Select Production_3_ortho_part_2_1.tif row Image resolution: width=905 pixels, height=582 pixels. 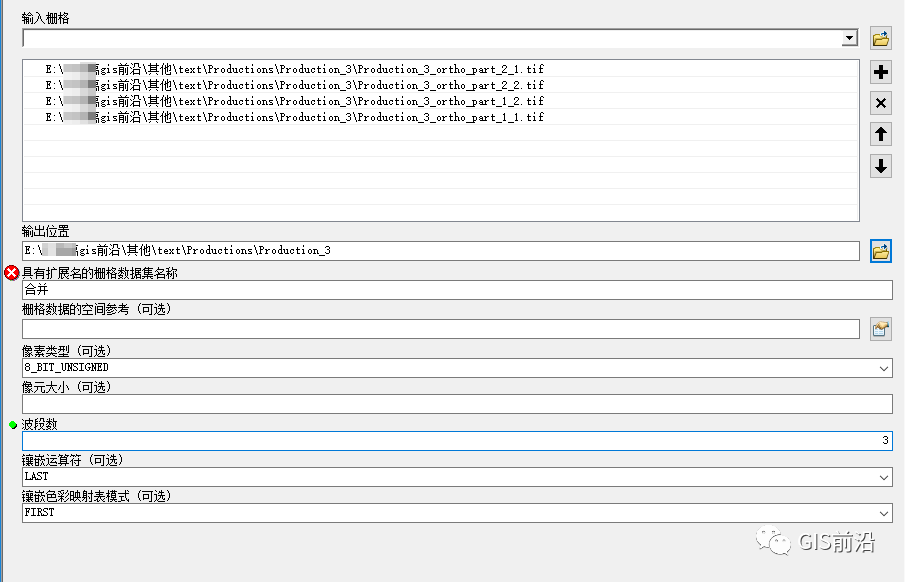[441, 69]
